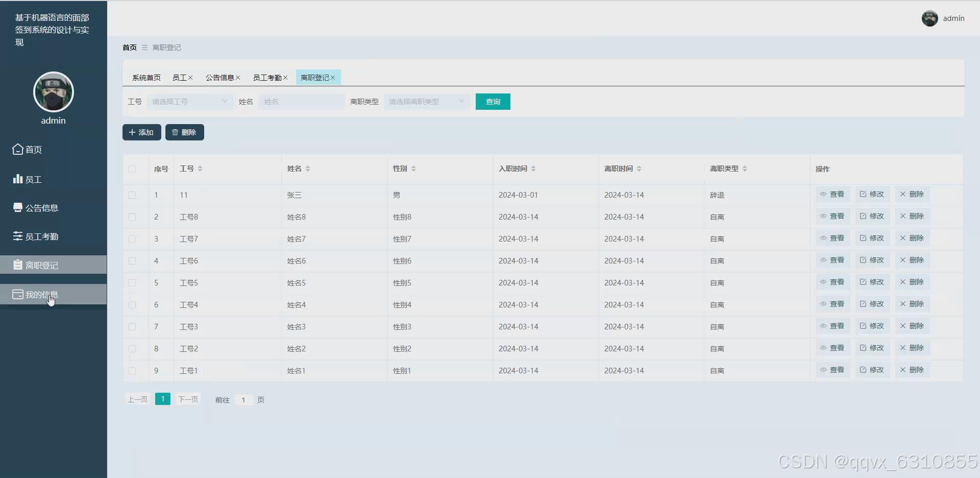Toggle the select-all checkbox in table header
Viewport: 980px width, 478px height.
[132, 169]
